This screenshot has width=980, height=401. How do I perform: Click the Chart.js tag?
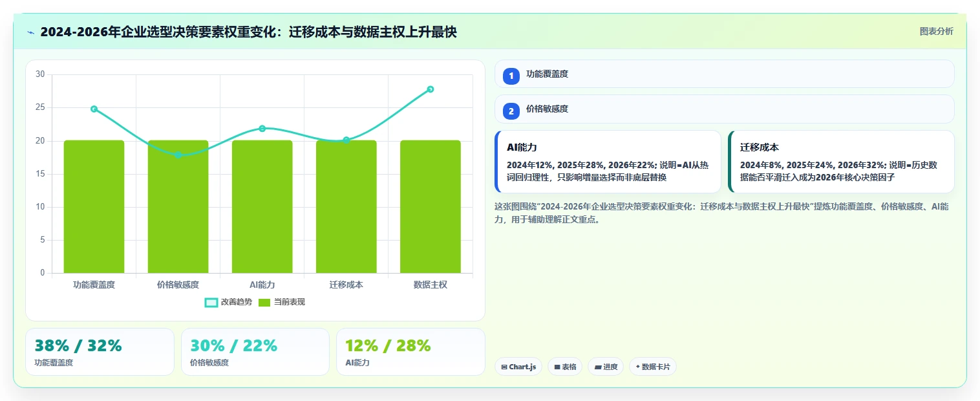(x=518, y=367)
